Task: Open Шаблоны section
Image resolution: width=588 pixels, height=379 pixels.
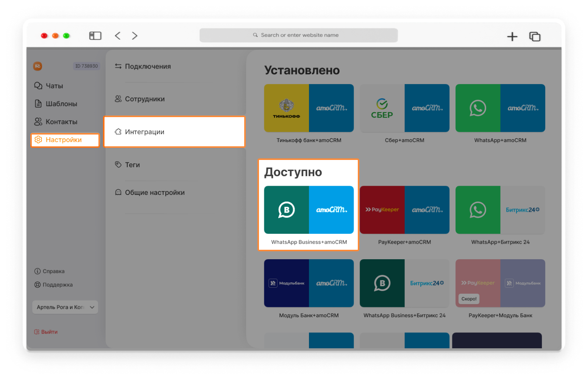Action: pyautogui.click(x=56, y=104)
